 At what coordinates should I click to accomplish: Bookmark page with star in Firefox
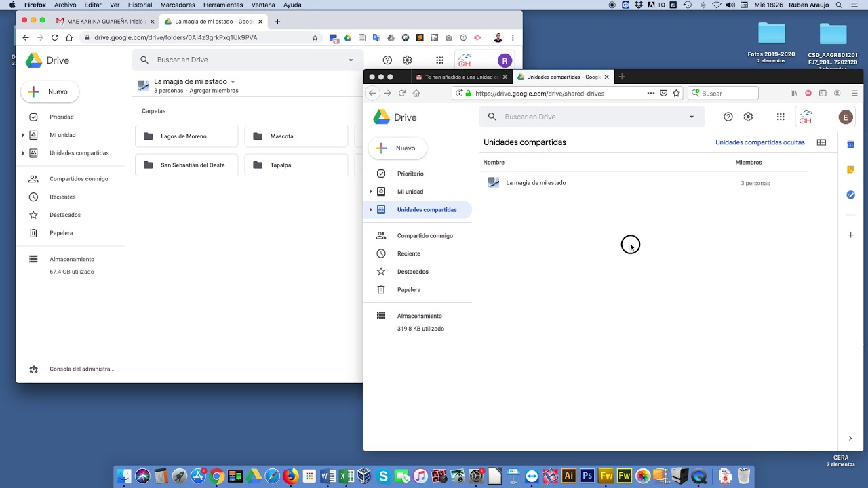coord(676,94)
